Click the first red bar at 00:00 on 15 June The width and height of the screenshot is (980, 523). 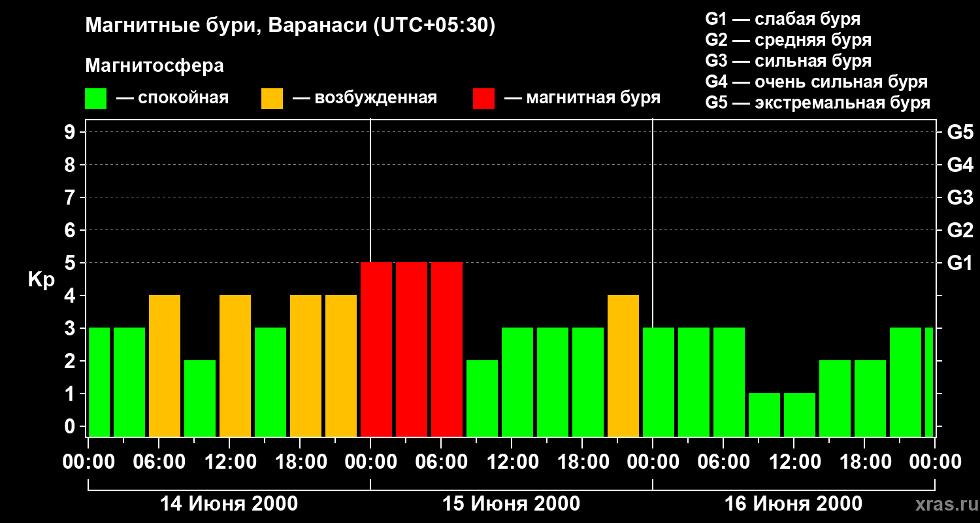click(376, 350)
